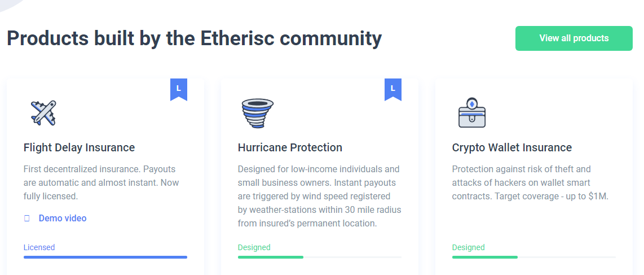Image resolution: width=644 pixels, height=275 pixels.
Task: Click the Products built by the Etherisc community heading
Action: (194, 38)
